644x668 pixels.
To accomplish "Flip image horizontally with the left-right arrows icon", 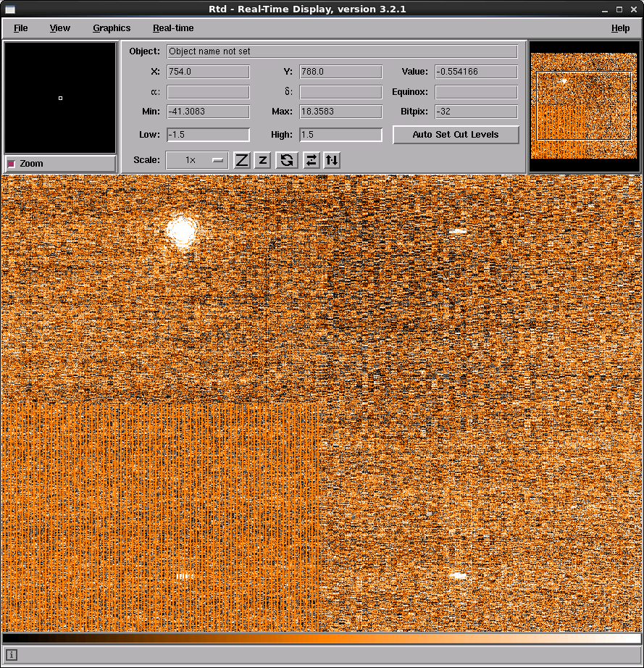I will tap(311, 160).
